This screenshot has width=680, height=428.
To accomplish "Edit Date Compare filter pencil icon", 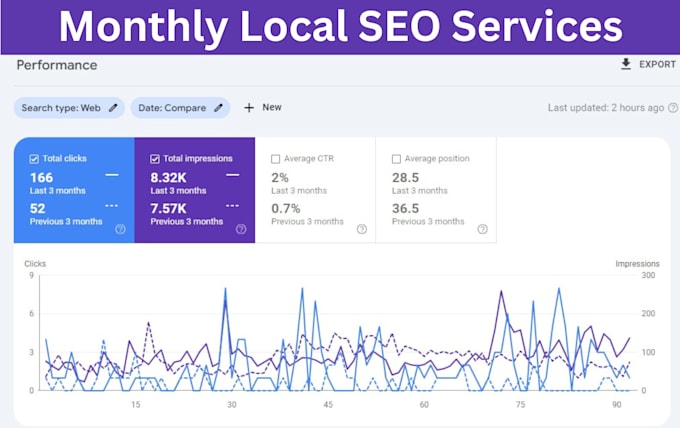I will [x=219, y=108].
